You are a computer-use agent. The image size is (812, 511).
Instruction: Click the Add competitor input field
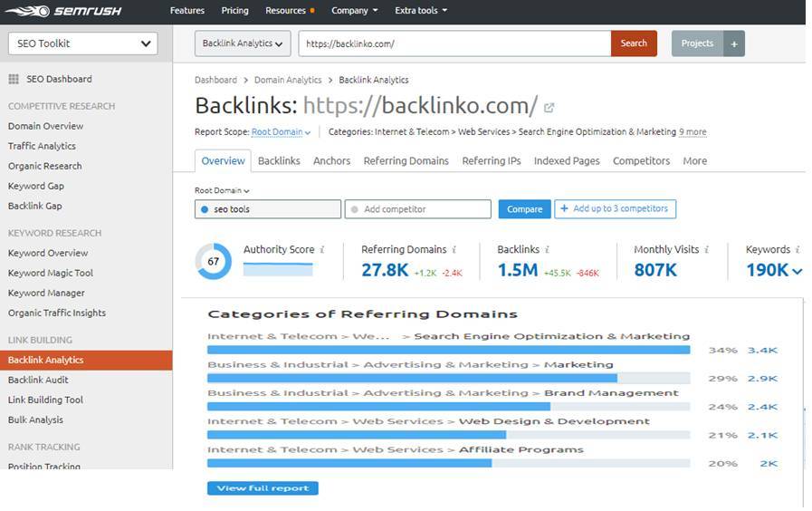(418, 209)
